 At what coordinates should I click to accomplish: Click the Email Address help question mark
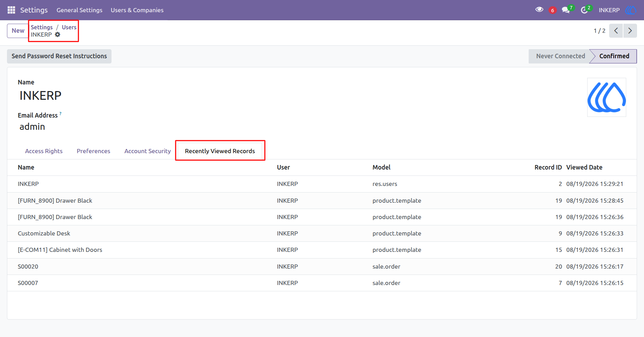pos(60,113)
